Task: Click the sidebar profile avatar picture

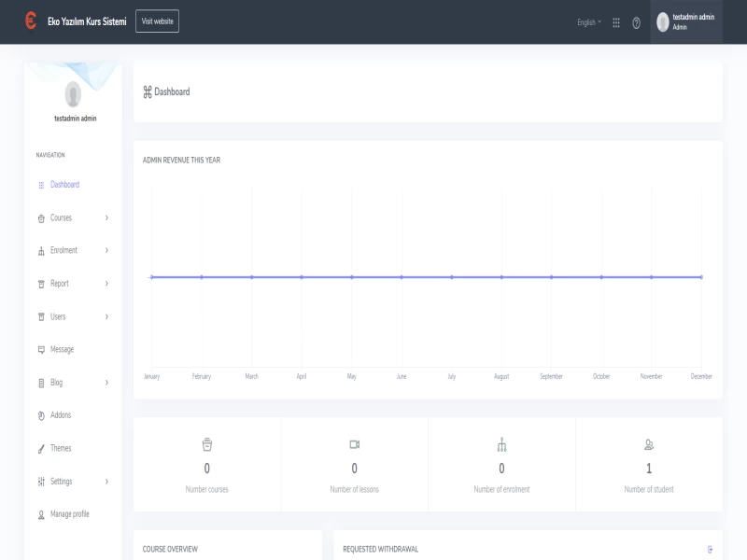Action: coord(73,94)
